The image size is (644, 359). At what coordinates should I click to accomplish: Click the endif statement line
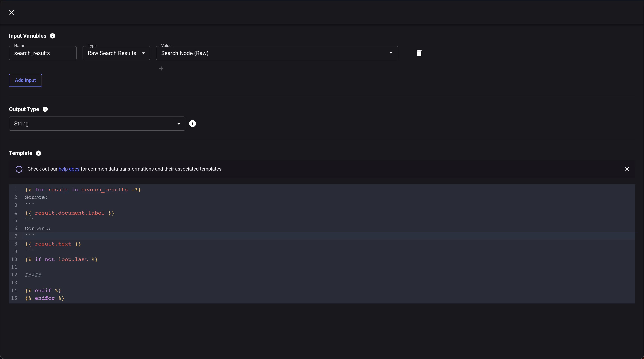pos(43,291)
